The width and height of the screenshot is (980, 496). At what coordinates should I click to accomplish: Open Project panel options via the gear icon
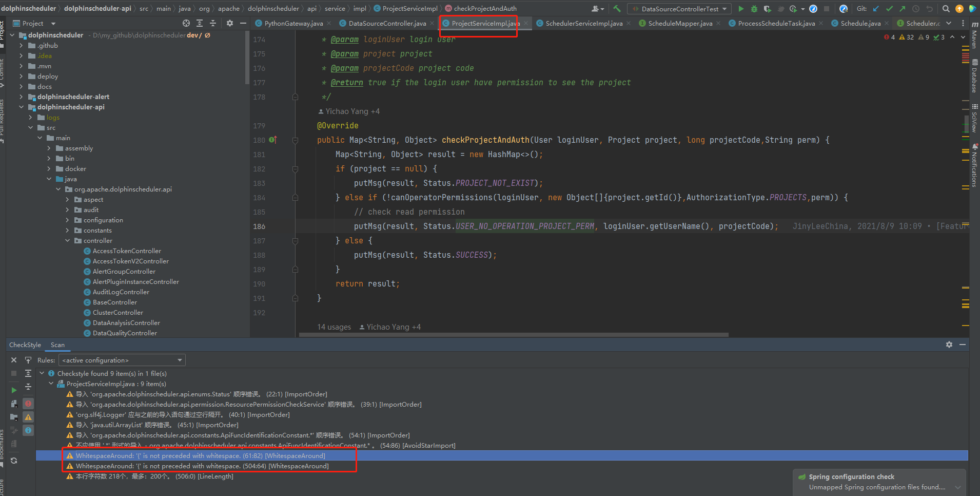(229, 23)
